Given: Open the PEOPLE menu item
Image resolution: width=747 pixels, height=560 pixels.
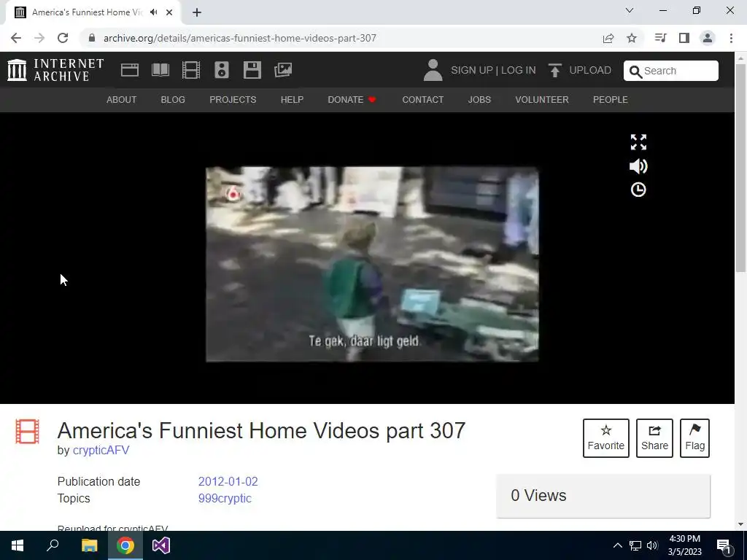Looking at the screenshot, I should (611, 99).
